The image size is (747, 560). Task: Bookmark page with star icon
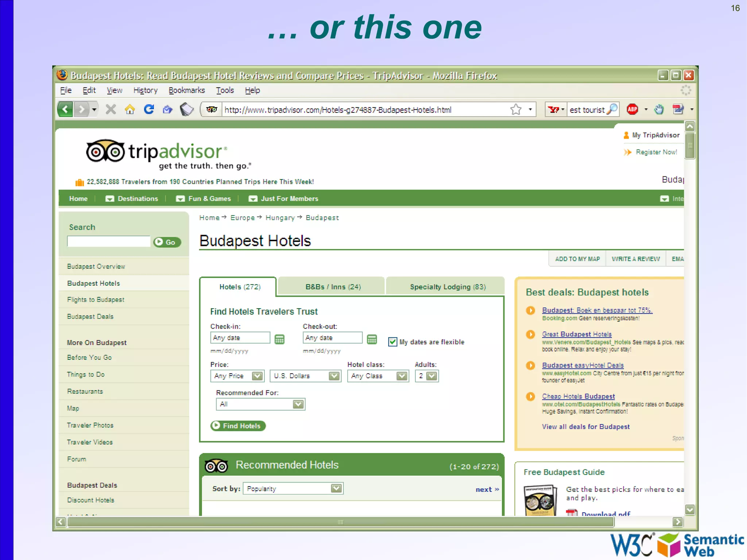[516, 109]
